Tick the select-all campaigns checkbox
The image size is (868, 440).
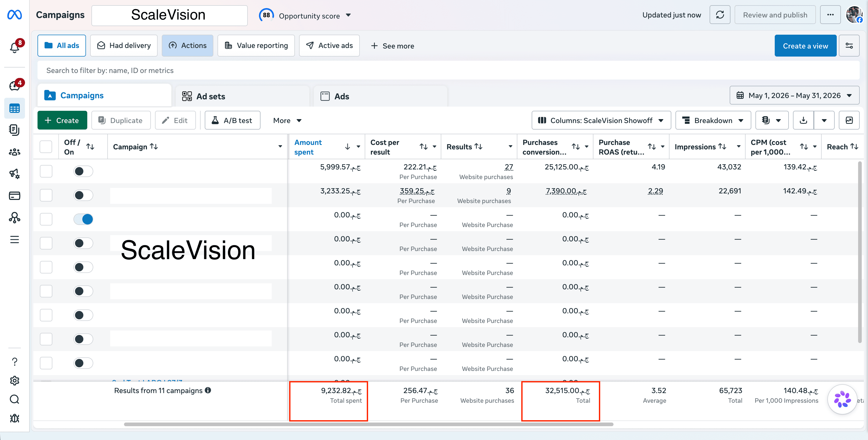46,147
